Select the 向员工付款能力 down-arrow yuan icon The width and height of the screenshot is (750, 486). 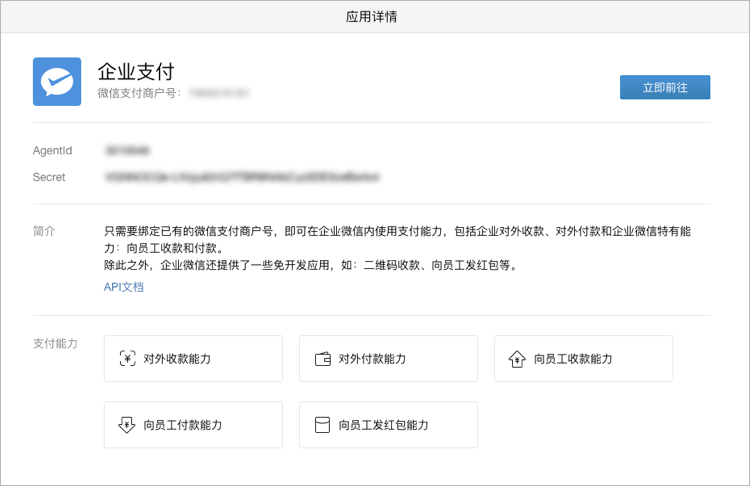click(127, 425)
